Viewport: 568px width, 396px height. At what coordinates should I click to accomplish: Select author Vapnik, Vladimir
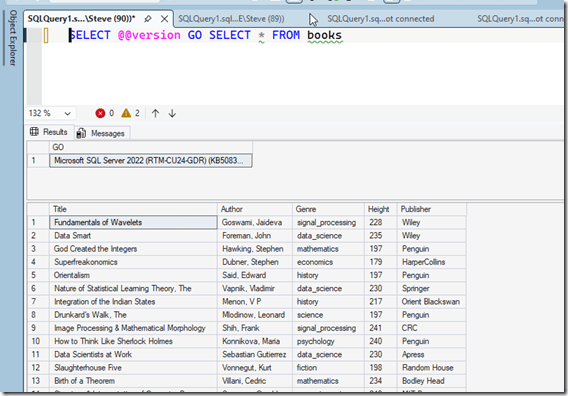[255, 288]
